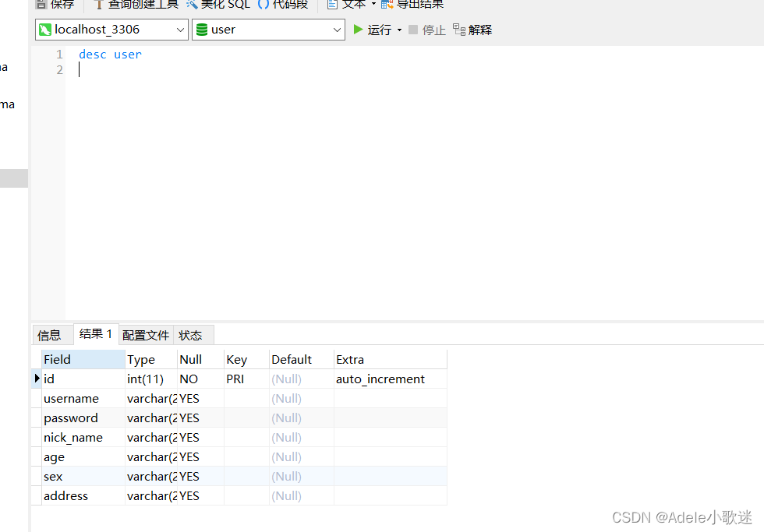Select the Field column header
This screenshot has width=764, height=532.
tap(58, 359)
